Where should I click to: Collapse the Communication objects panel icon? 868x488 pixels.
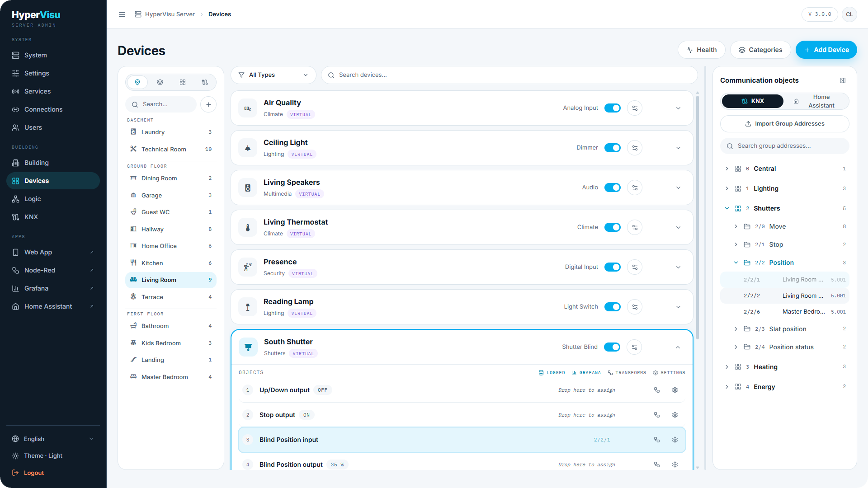click(843, 80)
